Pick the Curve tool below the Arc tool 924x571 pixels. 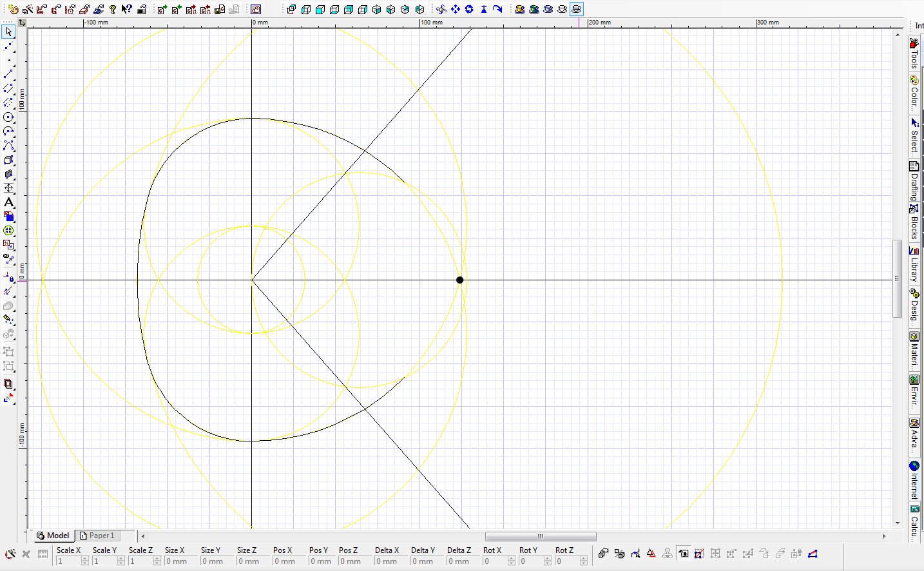point(8,146)
